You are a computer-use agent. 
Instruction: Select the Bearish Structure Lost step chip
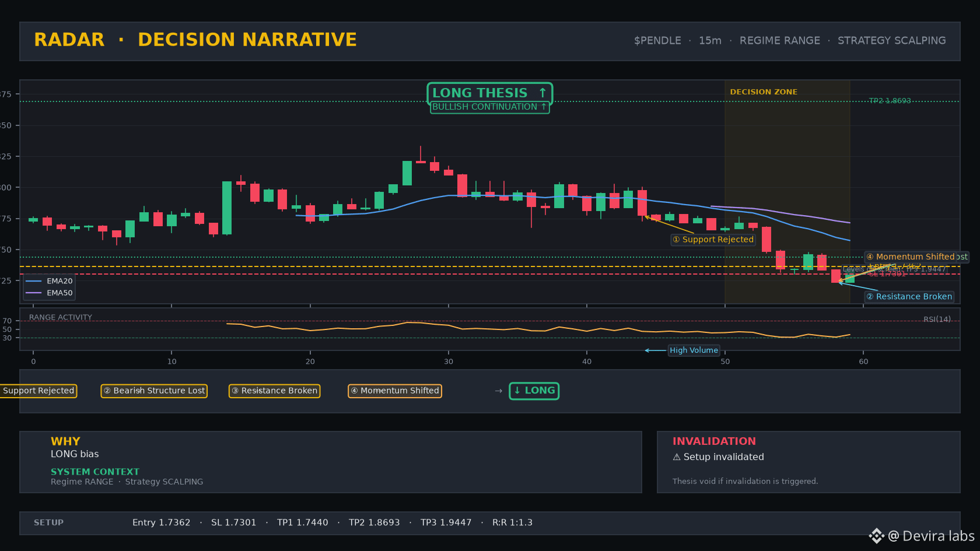[154, 391]
